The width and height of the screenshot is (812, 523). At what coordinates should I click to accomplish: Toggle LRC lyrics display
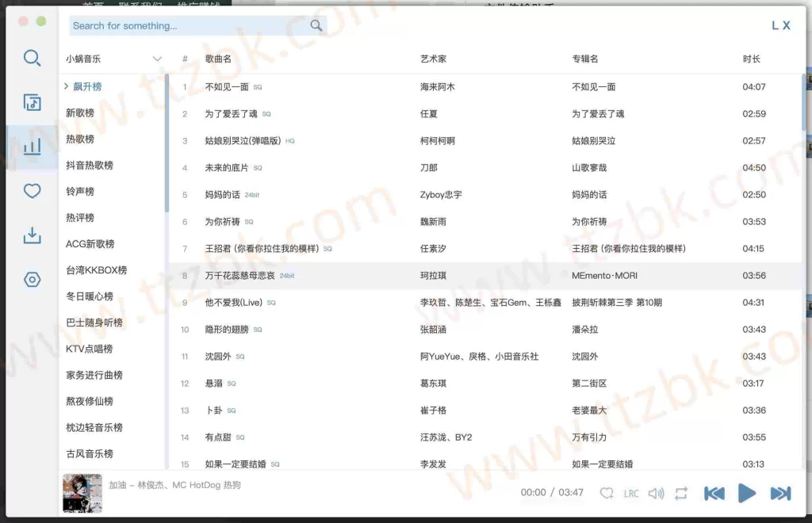click(631, 492)
